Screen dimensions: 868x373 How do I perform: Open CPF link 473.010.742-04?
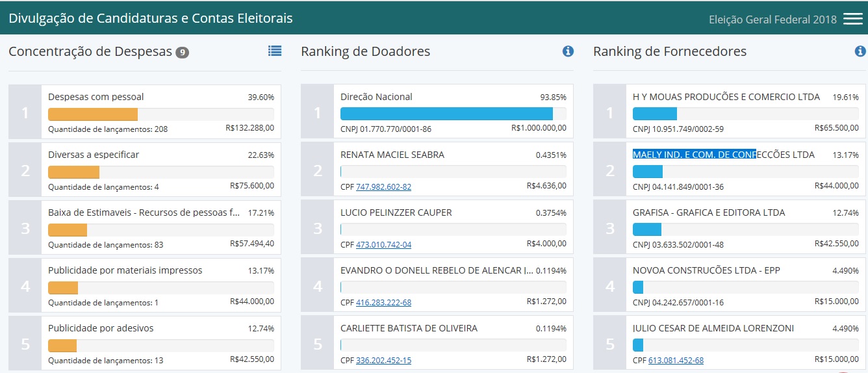point(383,244)
